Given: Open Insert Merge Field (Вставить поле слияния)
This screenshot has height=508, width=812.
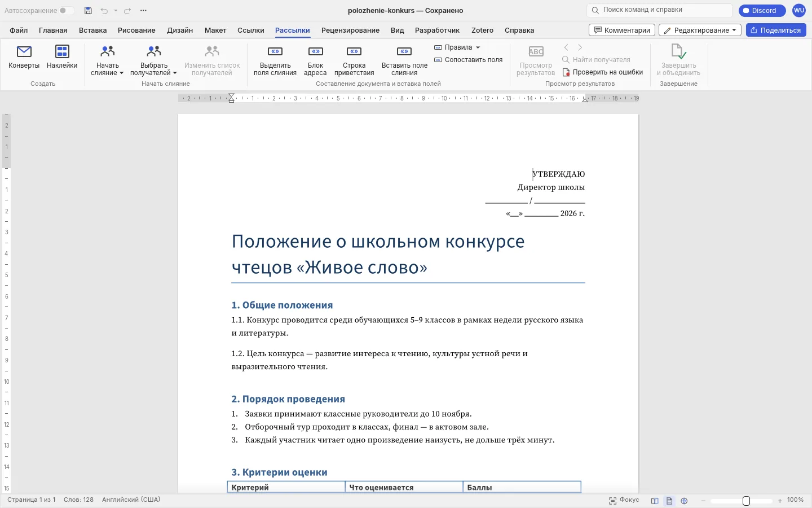Looking at the screenshot, I should [x=404, y=61].
